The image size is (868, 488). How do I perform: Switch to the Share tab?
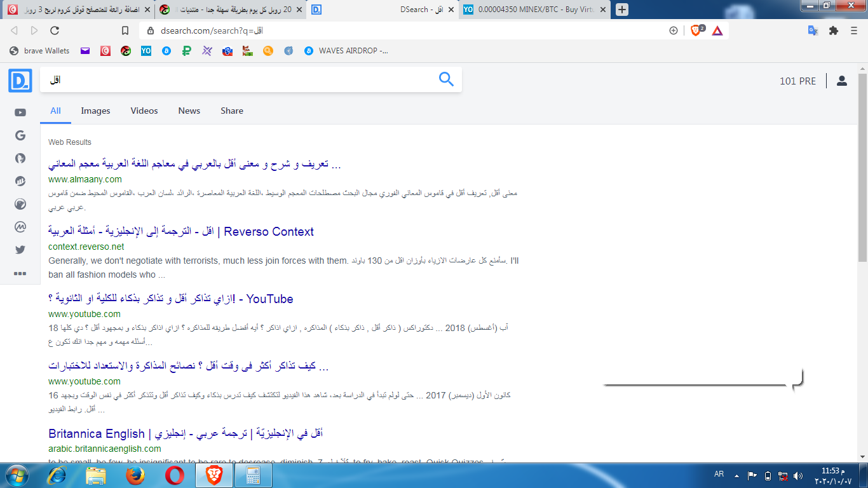[232, 111]
